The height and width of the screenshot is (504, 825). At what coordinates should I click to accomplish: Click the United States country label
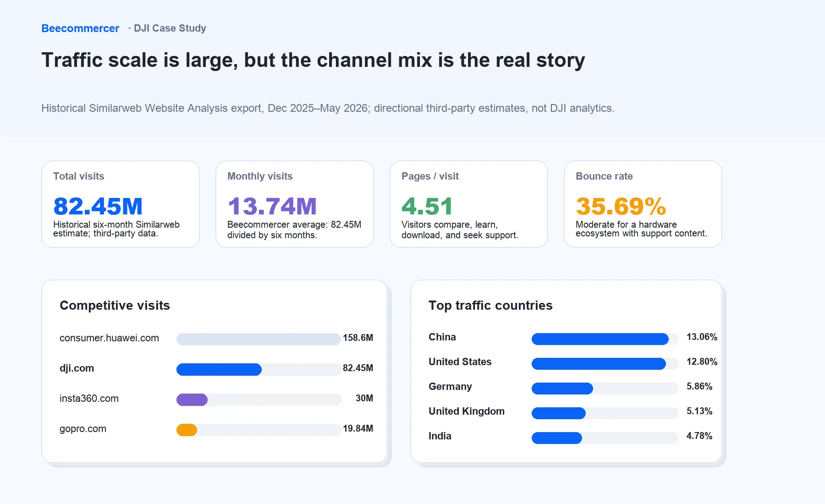(x=460, y=362)
